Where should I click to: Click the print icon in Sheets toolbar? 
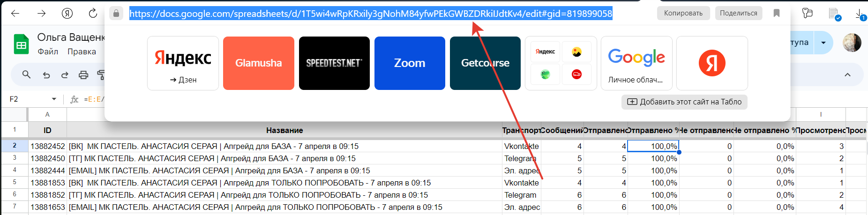[x=83, y=75]
